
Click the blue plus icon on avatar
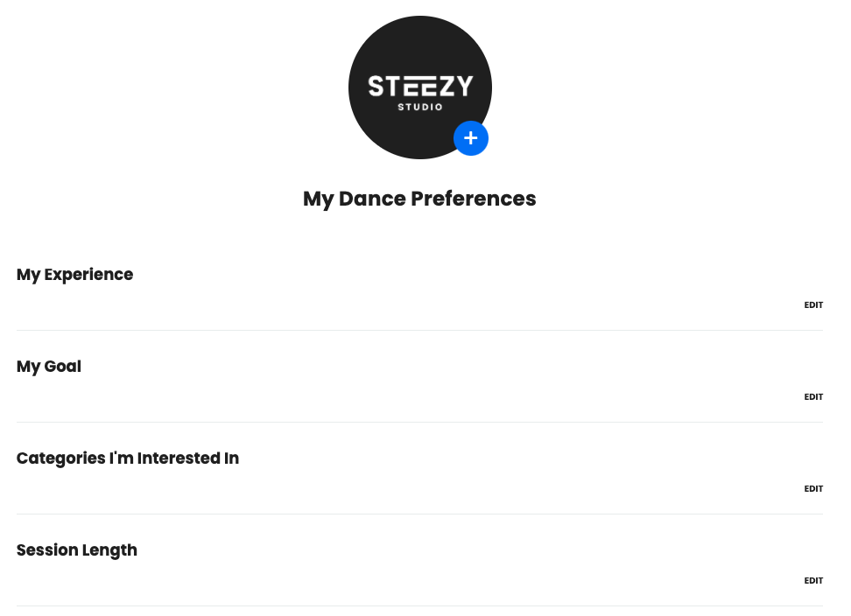tap(471, 138)
